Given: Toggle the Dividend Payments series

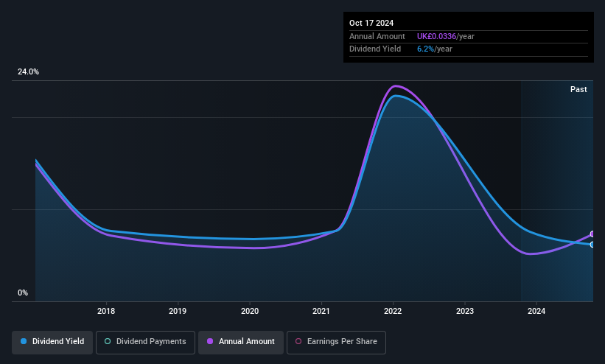Looking at the screenshot, I should point(145,342).
